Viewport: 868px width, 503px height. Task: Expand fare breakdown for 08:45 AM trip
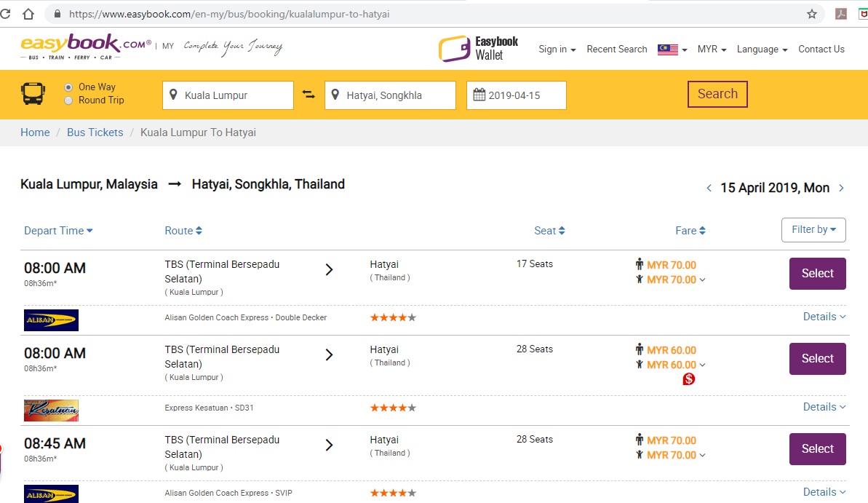point(703,456)
